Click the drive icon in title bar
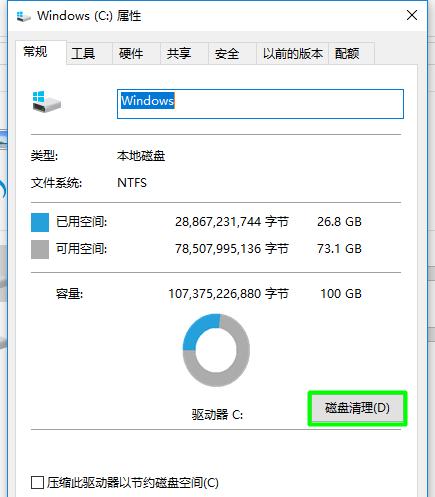The image size is (435, 497). [x=23, y=16]
